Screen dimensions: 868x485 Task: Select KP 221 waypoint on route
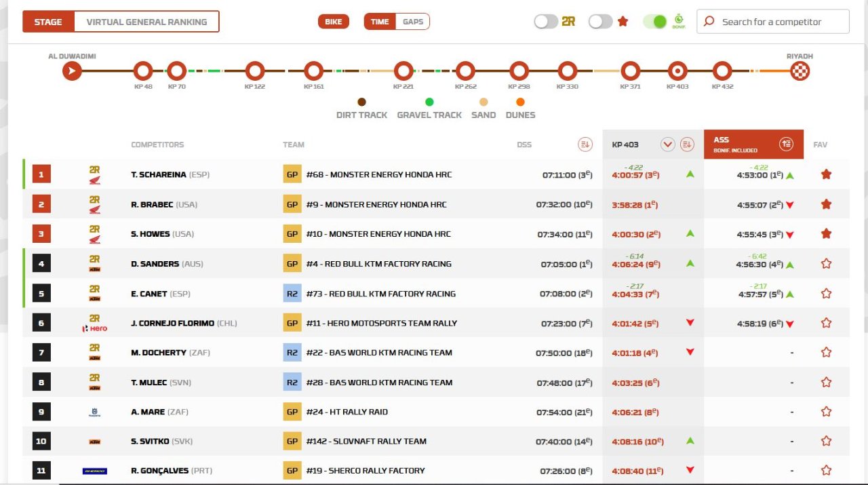[403, 71]
